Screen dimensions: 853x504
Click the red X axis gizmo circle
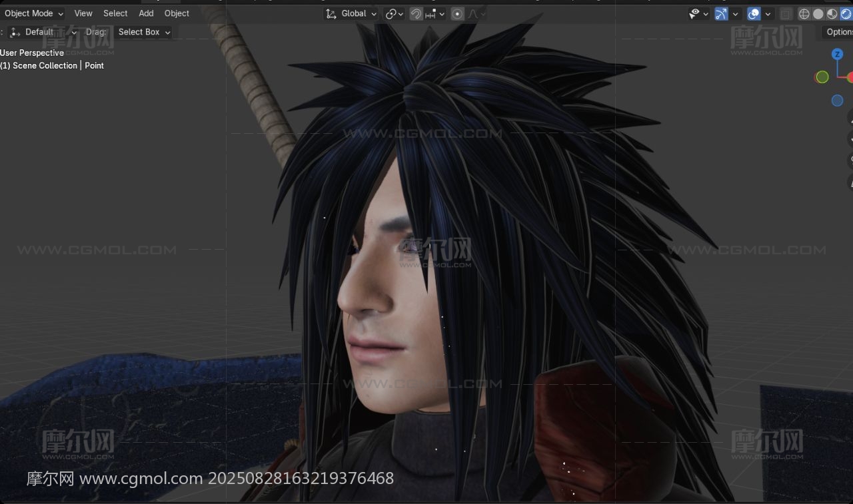coord(850,78)
